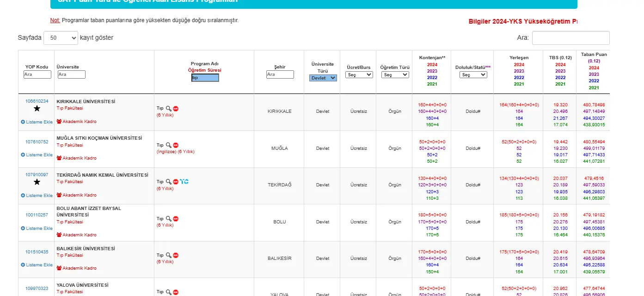The width and height of the screenshot is (644, 296).
Task: Add Kırıkkale Üniversitesi via Listeme Ekle
Action: [37, 122]
